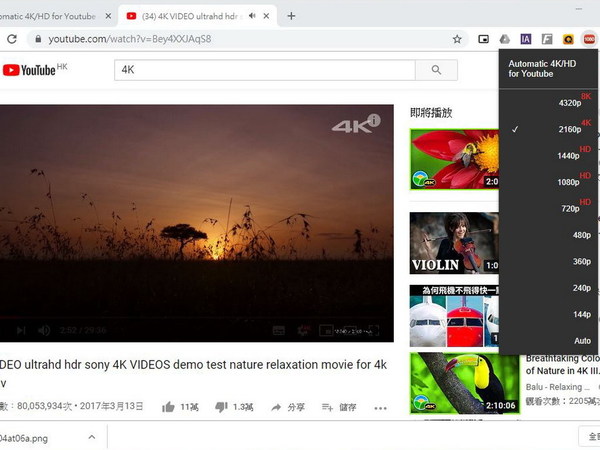The width and height of the screenshot is (600, 450).
Task: Pick 480p quality in the extension menu
Action: coord(548,235)
